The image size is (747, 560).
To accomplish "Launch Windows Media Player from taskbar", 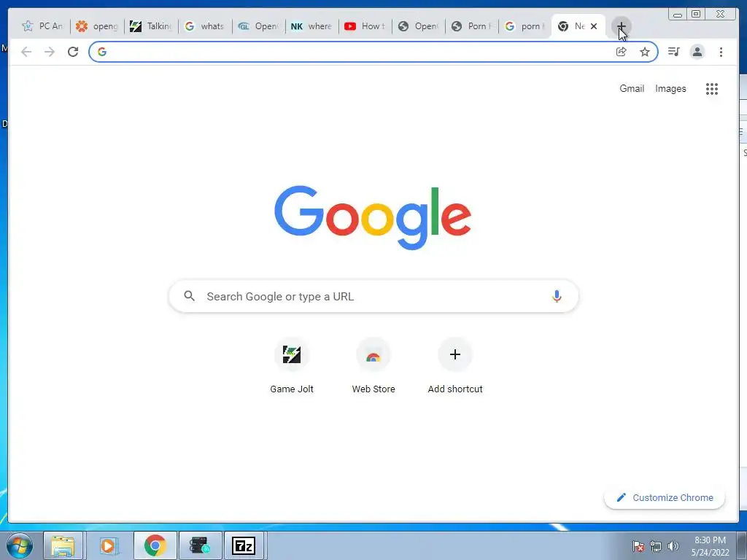I will (109, 545).
